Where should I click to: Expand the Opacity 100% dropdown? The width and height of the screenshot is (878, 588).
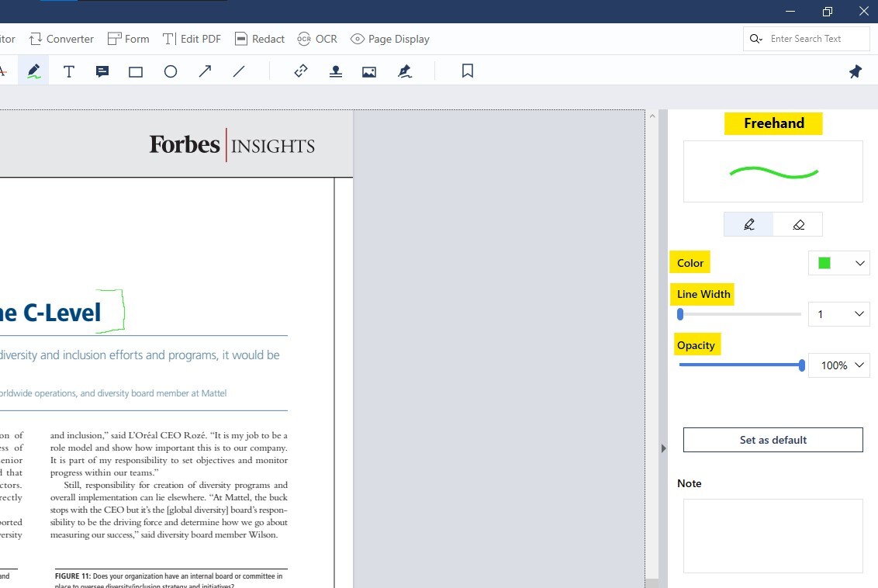tap(838, 365)
